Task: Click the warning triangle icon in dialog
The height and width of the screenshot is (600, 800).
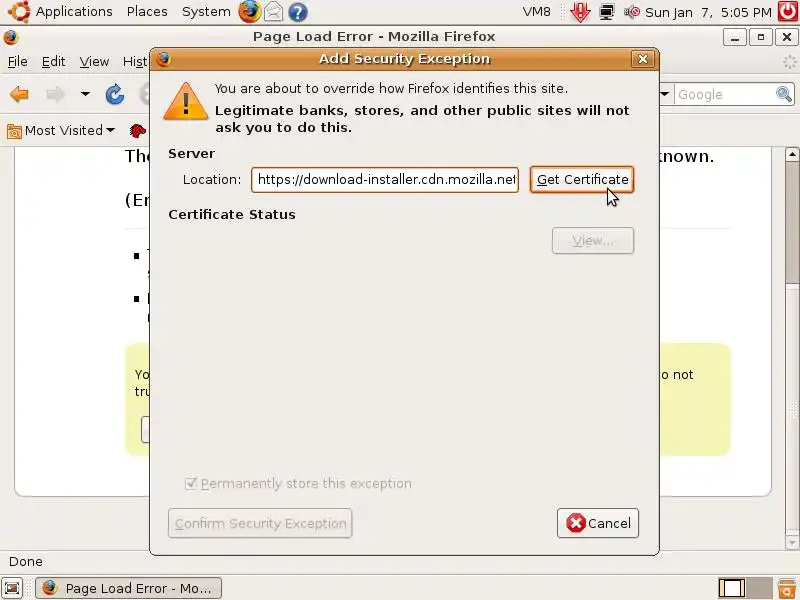Action: tap(186, 102)
